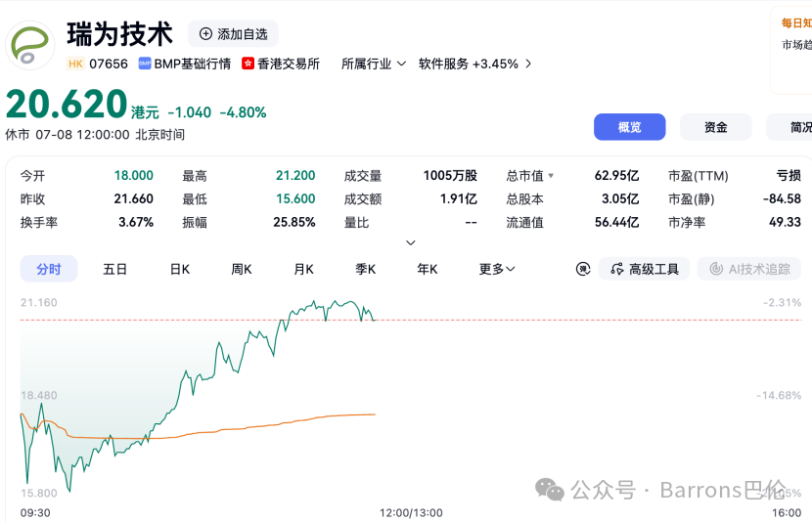Select the 周K chart tab
812x522 pixels.
[x=242, y=269]
